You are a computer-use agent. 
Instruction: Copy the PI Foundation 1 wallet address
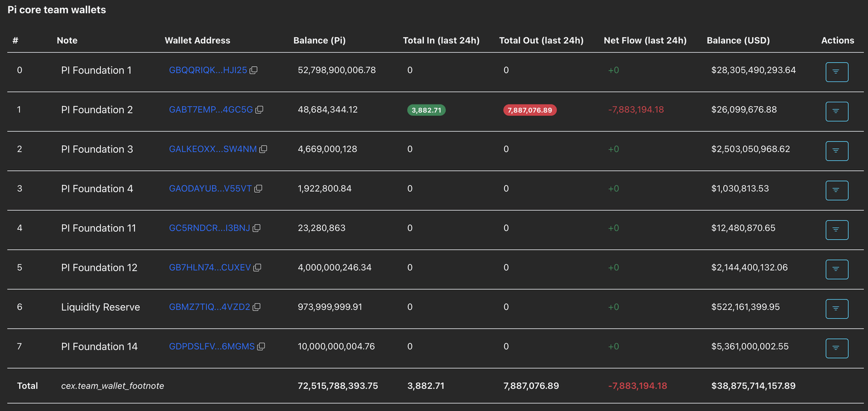coord(254,71)
